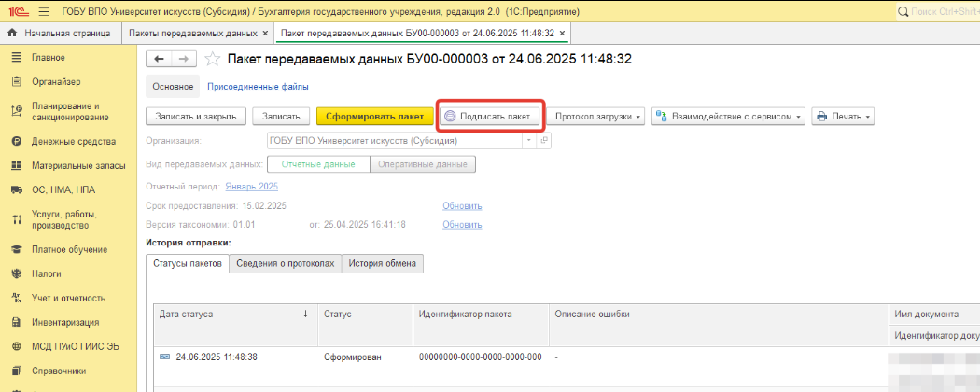Open Денежные средства section in sidebar

(x=73, y=142)
